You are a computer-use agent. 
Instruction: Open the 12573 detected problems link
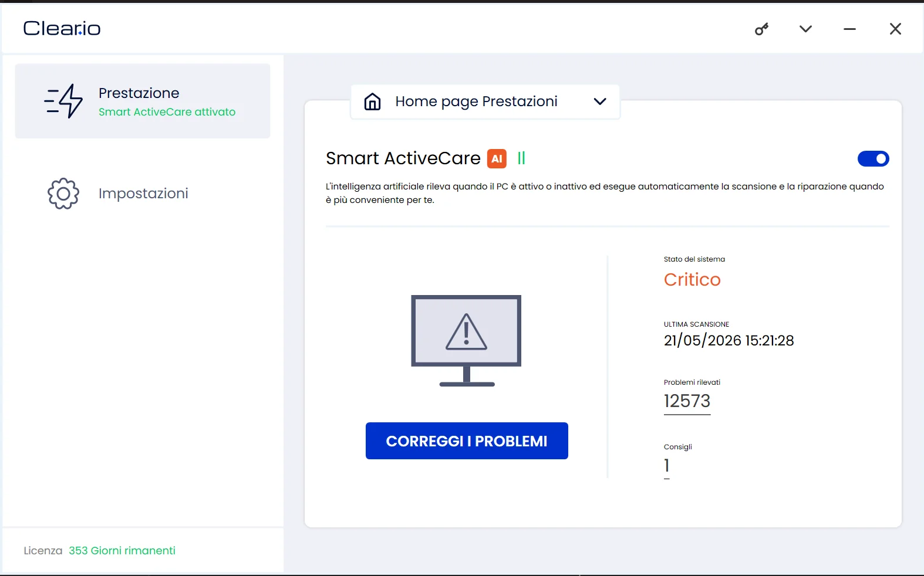(687, 401)
